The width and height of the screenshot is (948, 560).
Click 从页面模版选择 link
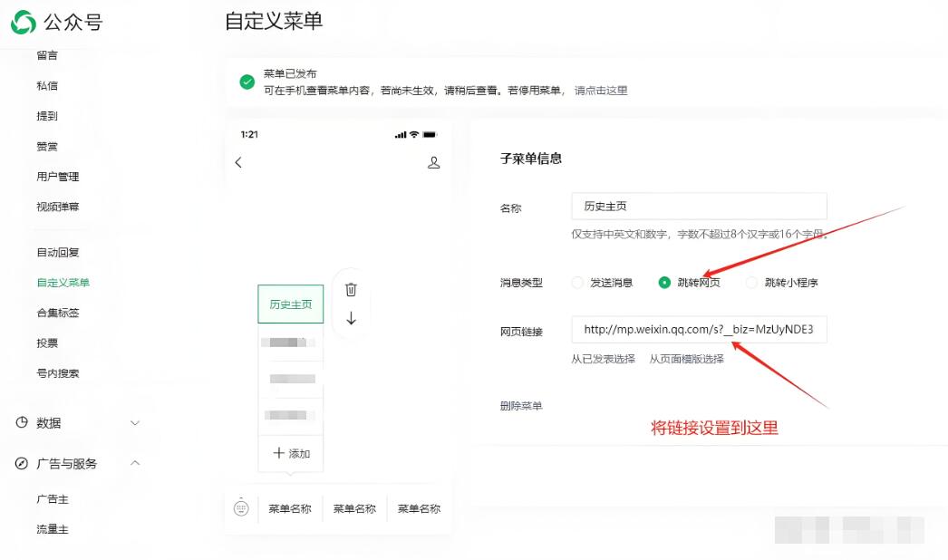(686, 359)
